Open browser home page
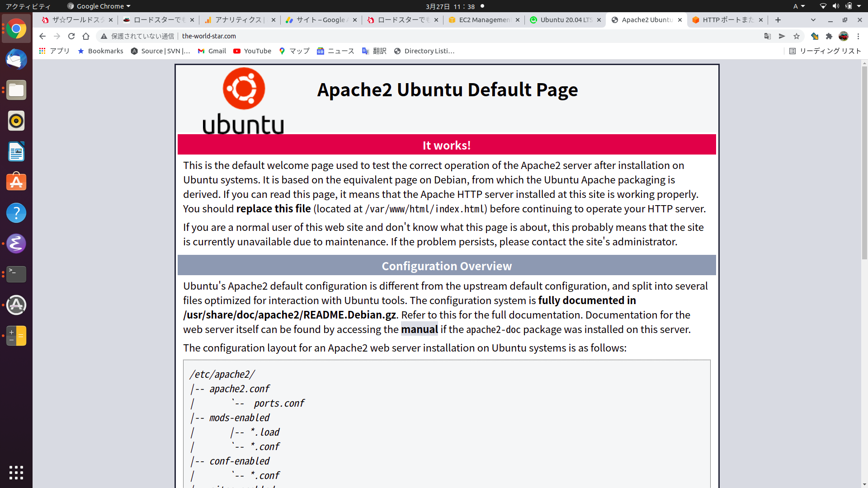Viewport: 868px width, 488px height. (x=86, y=36)
